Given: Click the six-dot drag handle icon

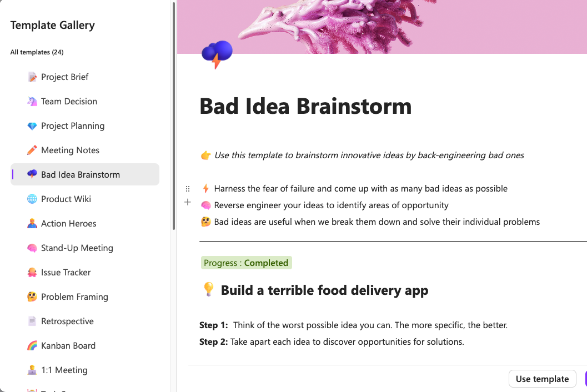Looking at the screenshot, I should (188, 189).
